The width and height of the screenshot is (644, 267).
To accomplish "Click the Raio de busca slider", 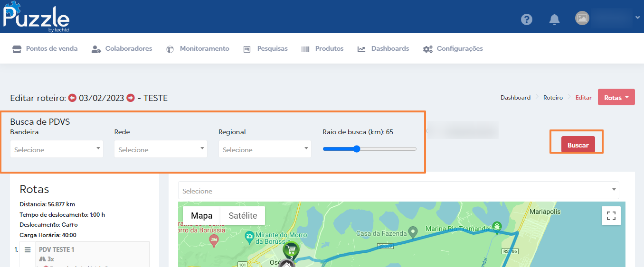I will click(x=369, y=149).
